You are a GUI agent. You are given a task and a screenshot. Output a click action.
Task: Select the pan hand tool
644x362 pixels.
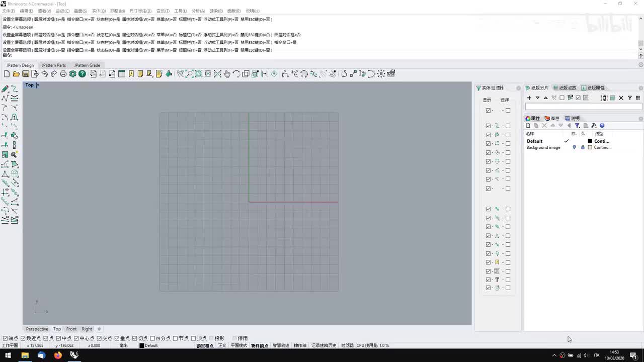[227, 74]
